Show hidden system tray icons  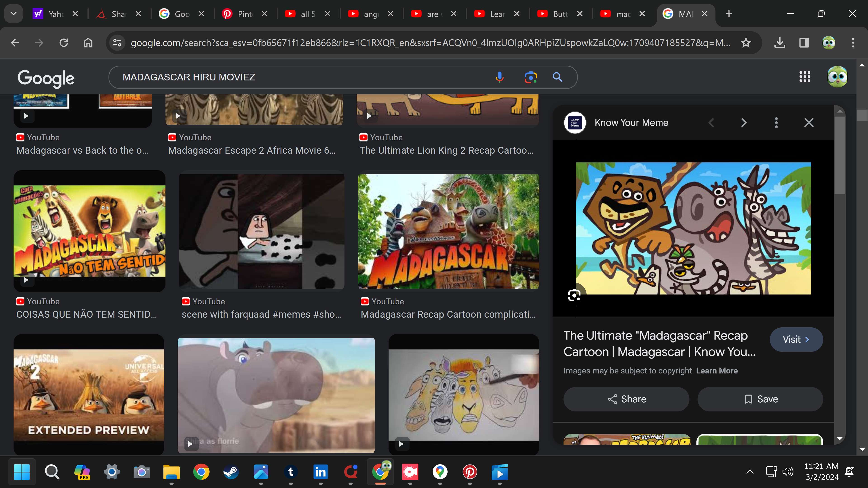pyautogui.click(x=750, y=472)
